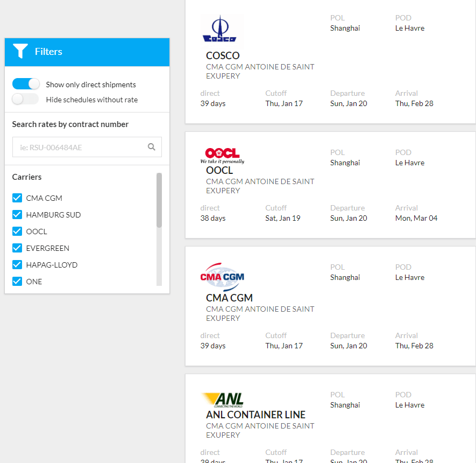The width and height of the screenshot is (476, 463).
Task: Click COSCO card departure Sun, Jan 20
Action: pos(349,103)
